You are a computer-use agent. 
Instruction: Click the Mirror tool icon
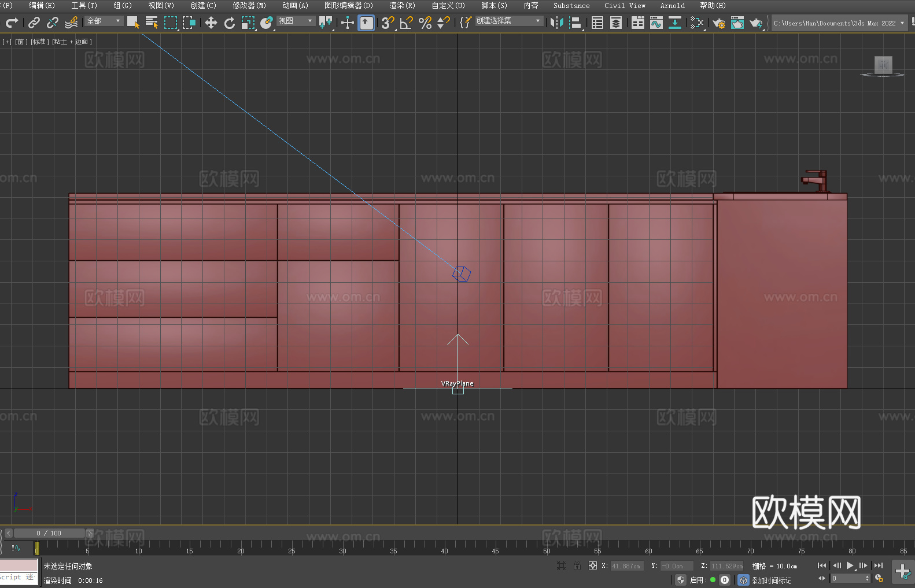click(x=557, y=23)
